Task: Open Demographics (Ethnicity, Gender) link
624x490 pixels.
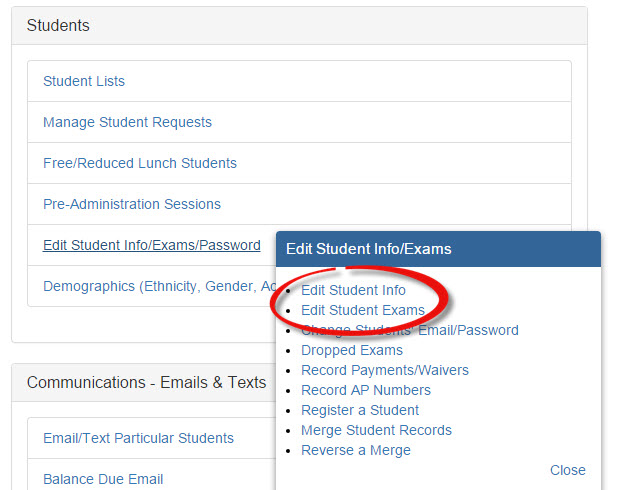Action: 160,286
